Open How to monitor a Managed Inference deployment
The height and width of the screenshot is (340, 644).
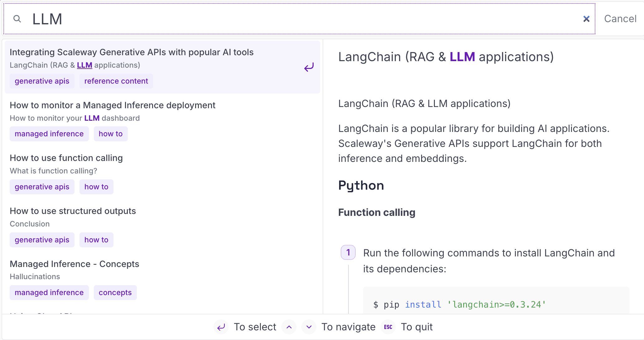[x=113, y=105]
